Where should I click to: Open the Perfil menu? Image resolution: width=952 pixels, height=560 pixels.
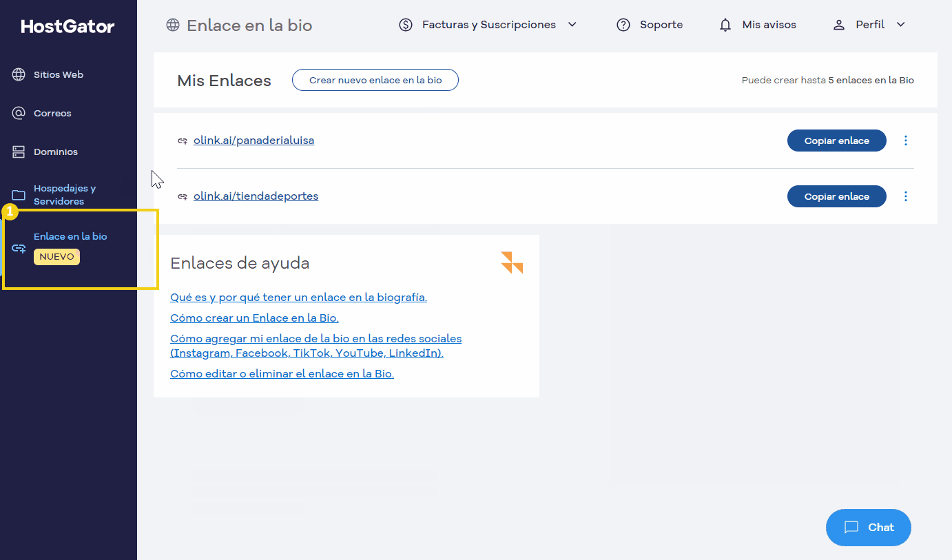point(870,25)
